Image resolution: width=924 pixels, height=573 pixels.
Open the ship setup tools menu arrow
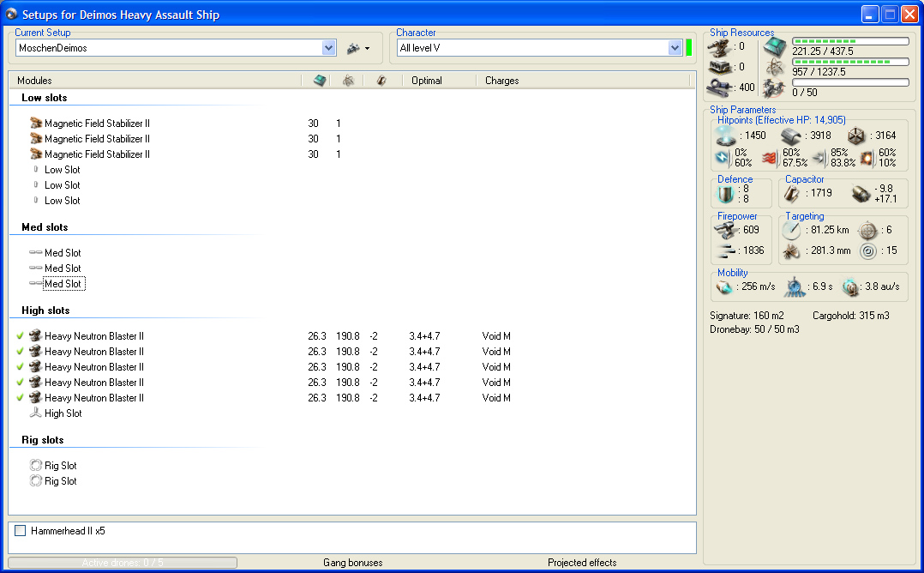367,49
